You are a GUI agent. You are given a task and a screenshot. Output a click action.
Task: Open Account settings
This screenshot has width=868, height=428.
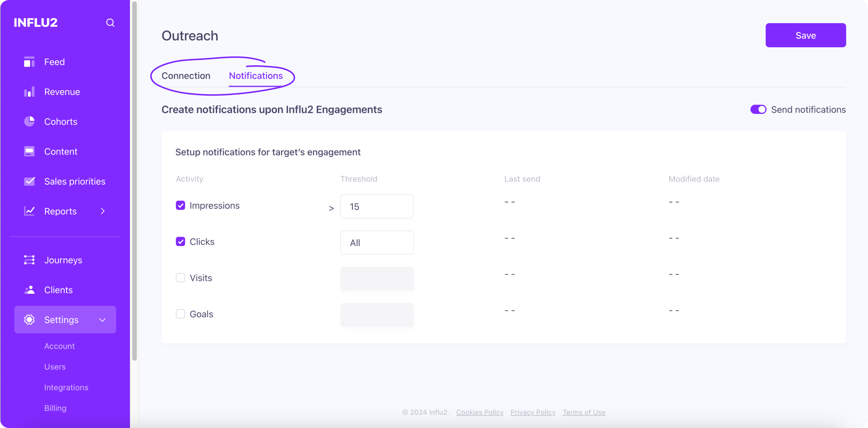point(59,346)
